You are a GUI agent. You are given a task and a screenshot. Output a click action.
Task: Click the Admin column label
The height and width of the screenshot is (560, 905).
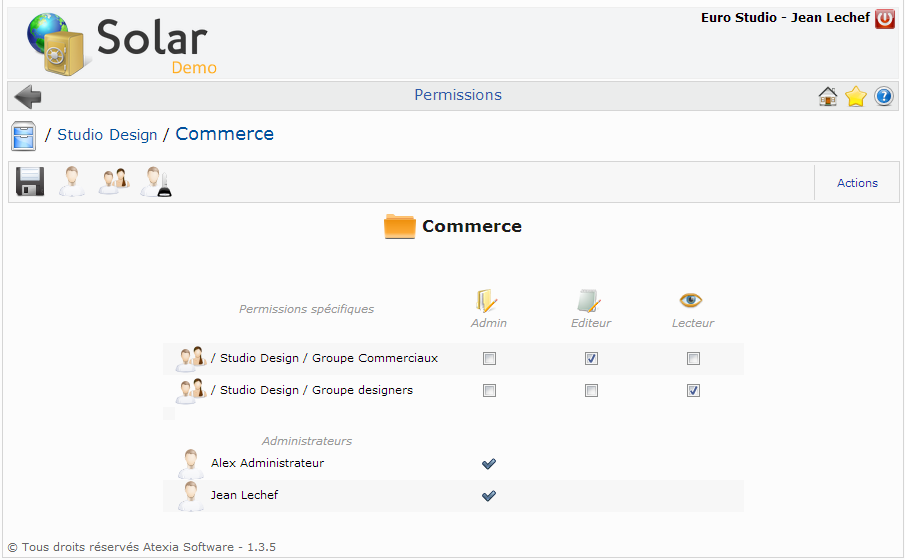(488, 323)
